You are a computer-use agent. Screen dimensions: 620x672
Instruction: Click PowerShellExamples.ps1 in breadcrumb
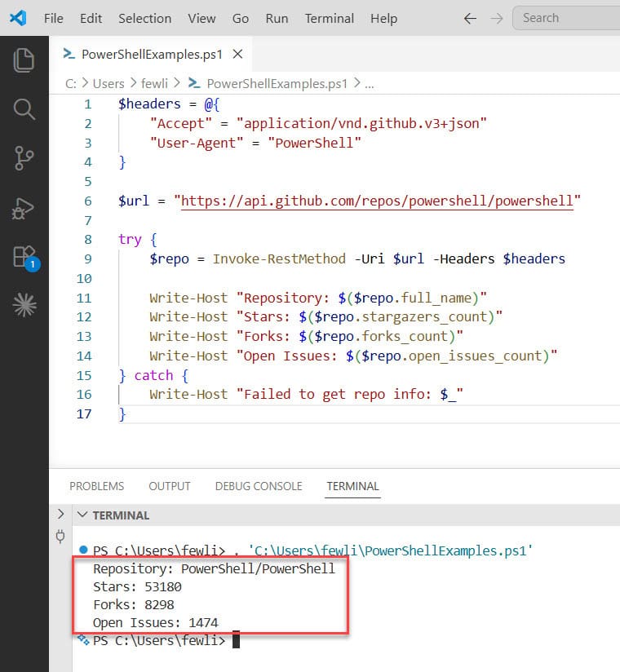[277, 83]
